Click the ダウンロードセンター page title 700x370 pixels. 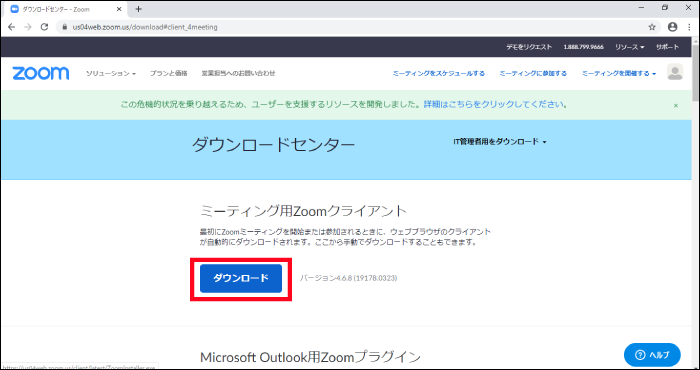(x=274, y=145)
